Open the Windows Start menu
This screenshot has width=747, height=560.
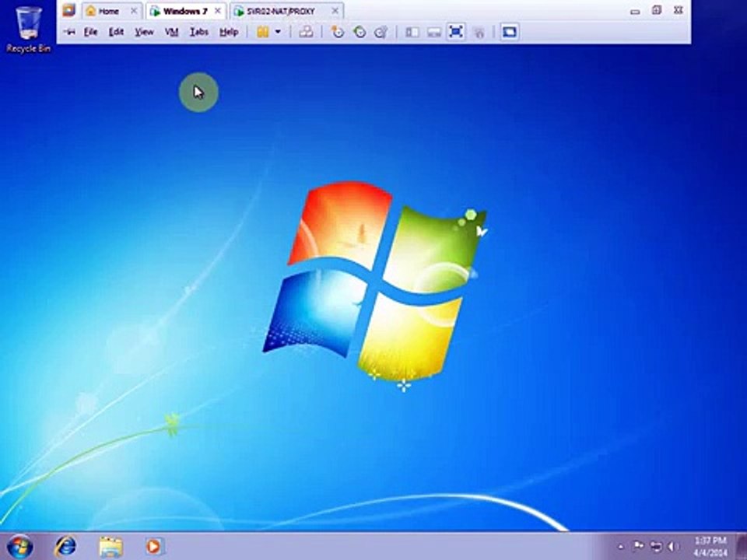coord(20,547)
